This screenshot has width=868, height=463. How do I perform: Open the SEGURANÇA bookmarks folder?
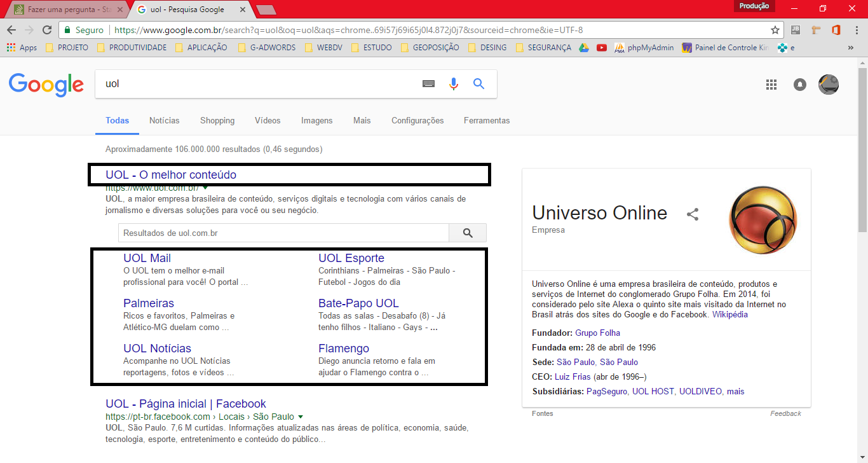click(543, 48)
